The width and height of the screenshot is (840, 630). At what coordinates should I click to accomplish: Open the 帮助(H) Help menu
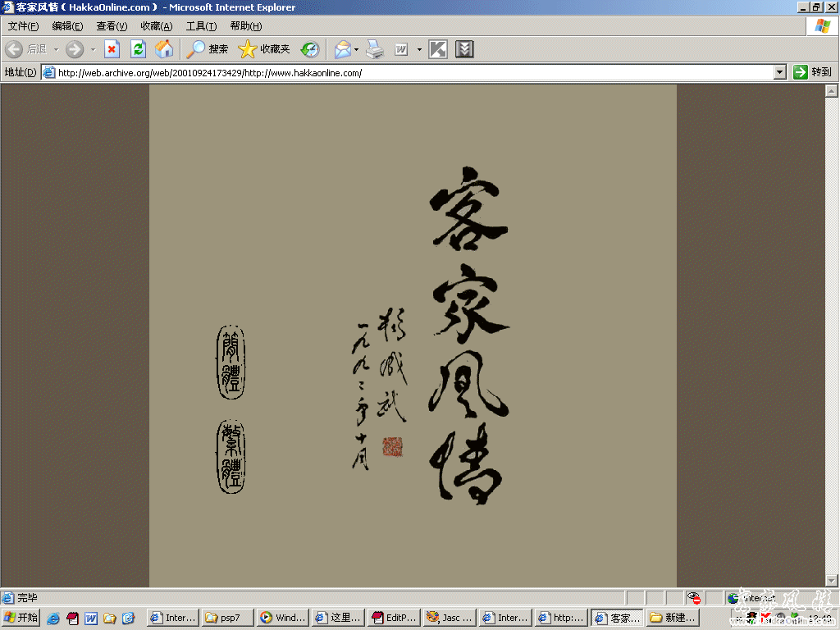[x=246, y=26]
